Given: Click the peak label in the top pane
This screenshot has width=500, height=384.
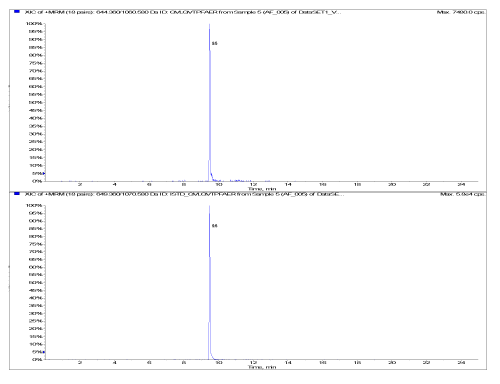Looking at the screenshot, I should click(215, 43).
